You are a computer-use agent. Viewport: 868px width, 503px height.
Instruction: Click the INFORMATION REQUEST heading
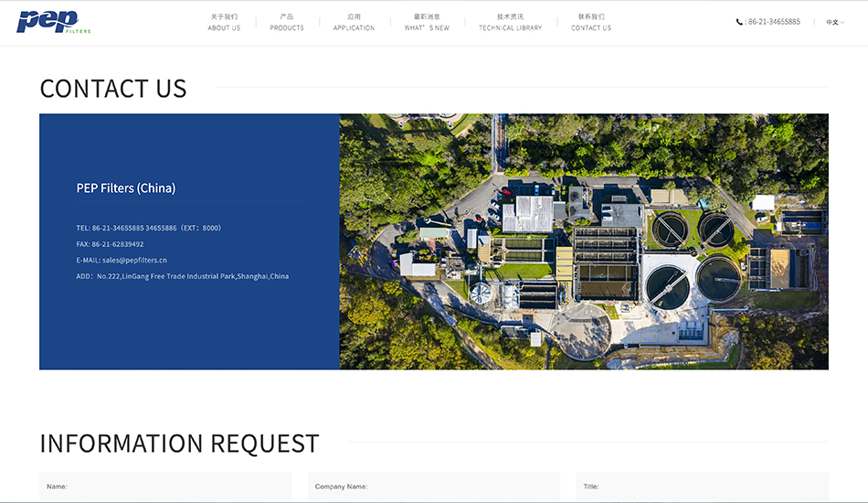coord(179,444)
